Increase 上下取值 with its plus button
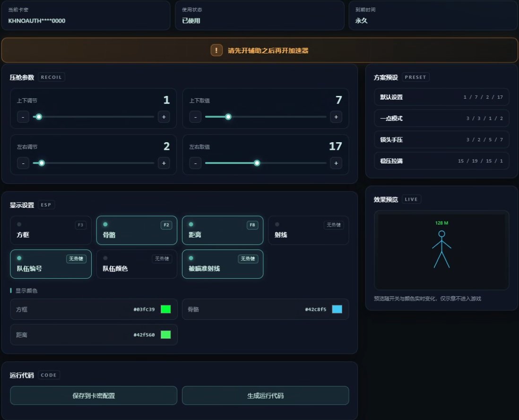Screen dimensions: 519x420 pyautogui.click(x=336, y=117)
